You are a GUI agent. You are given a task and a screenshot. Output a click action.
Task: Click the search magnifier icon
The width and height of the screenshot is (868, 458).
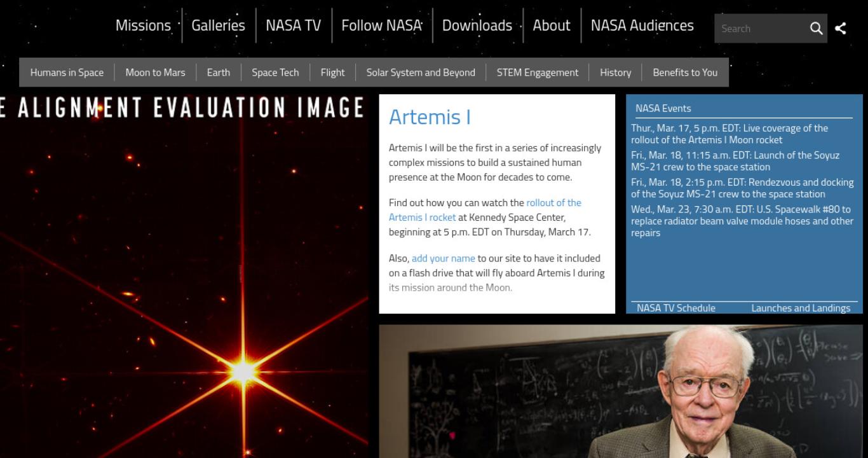pos(816,29)
